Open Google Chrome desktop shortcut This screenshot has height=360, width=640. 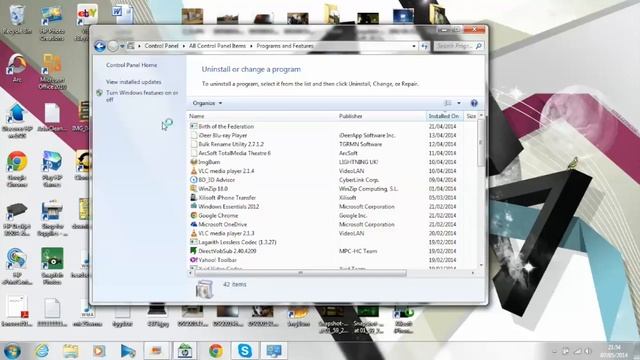pos(17,169)
